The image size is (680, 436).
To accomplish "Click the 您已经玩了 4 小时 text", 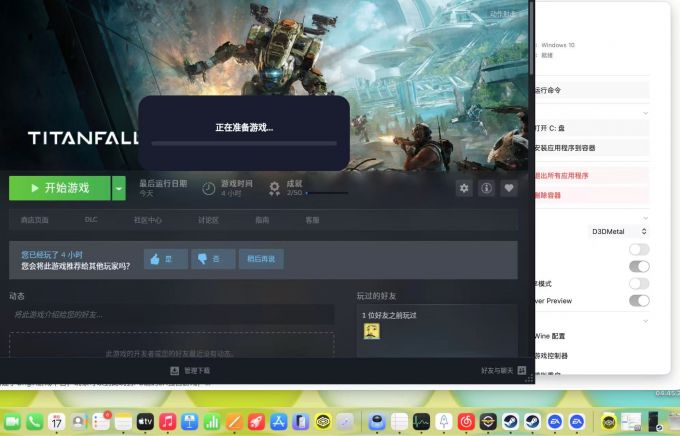I will click(x=52, y=255).
